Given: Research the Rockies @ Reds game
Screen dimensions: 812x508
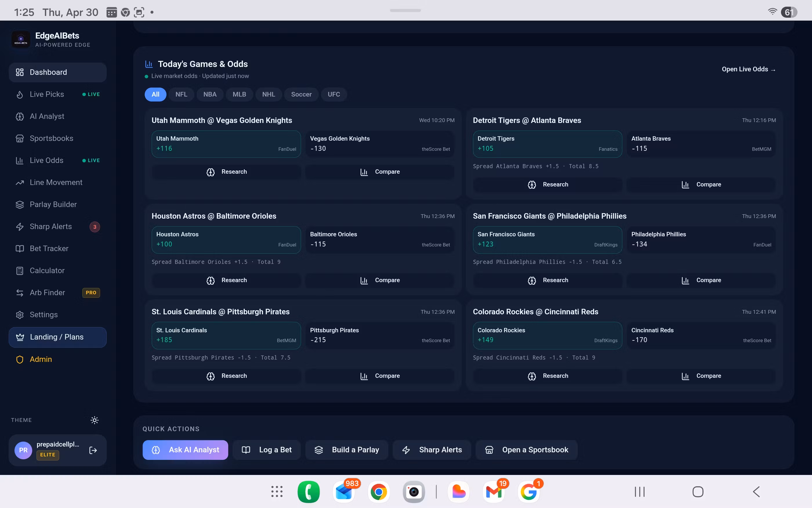Looking at the screenshot, I should (547, 376).
